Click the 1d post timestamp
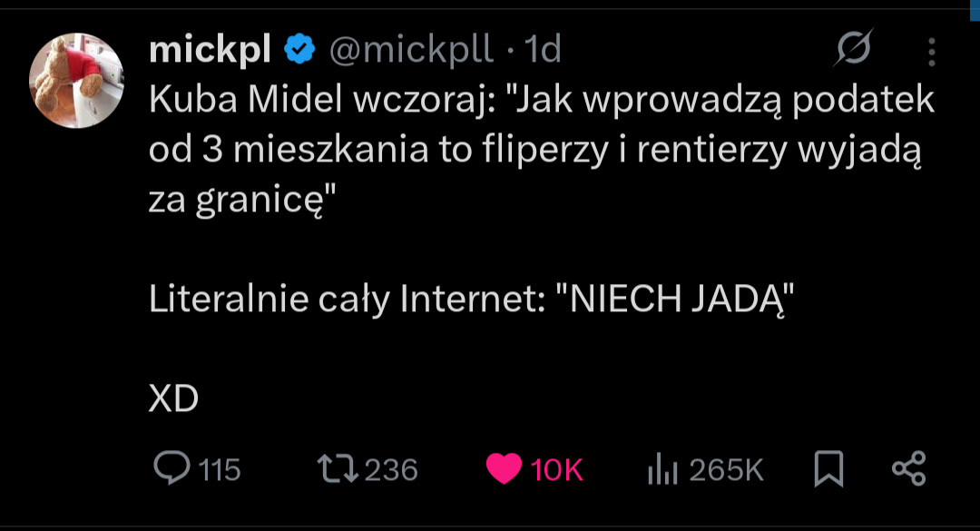Viewport: 980px width, 531px height. (544, 50)
